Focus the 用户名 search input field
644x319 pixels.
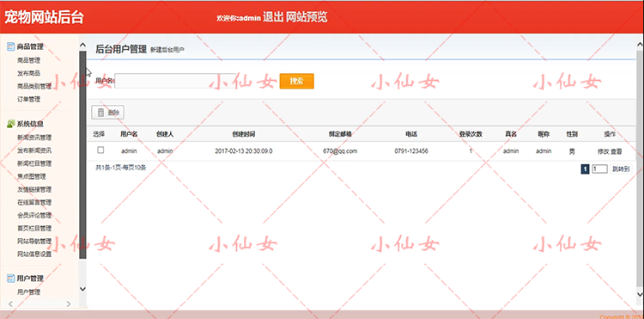click(176, 81)
